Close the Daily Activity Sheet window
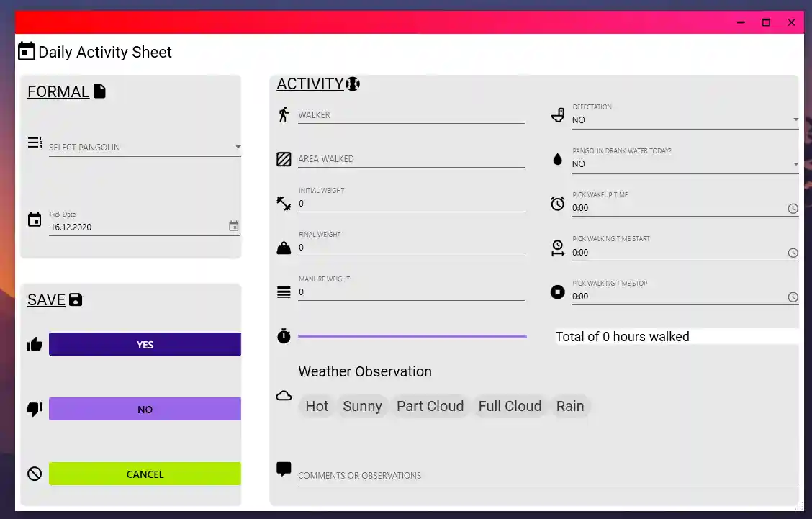The height and width of the screenshot is (519, 812). pyautogui.click(x=791, y=22)
